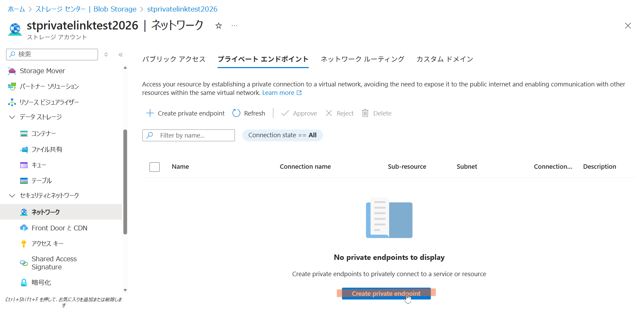The image size is (644, 309).
Task: Click the favorite star icon
Action: tap(219, 26)
